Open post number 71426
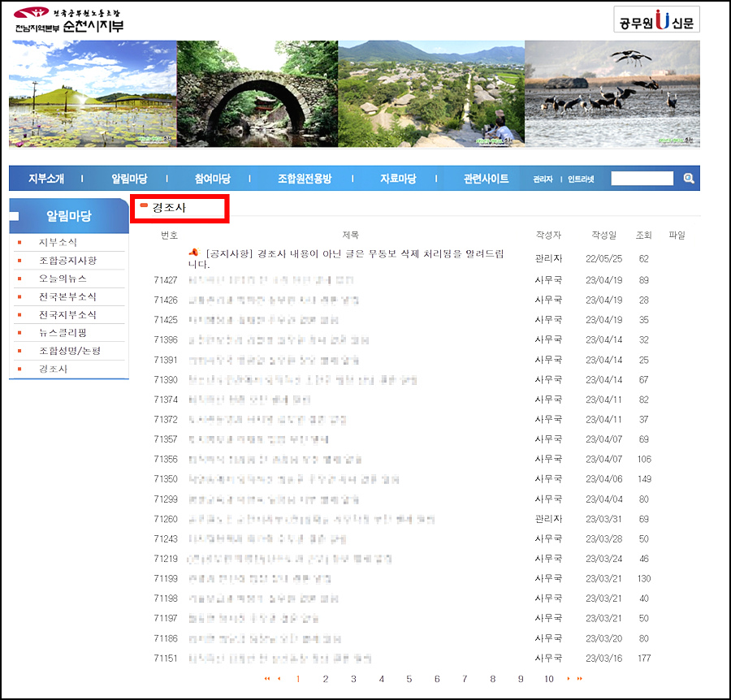This screenshot has width=731, height=700. pyautogui.click(x=274, y=300)
